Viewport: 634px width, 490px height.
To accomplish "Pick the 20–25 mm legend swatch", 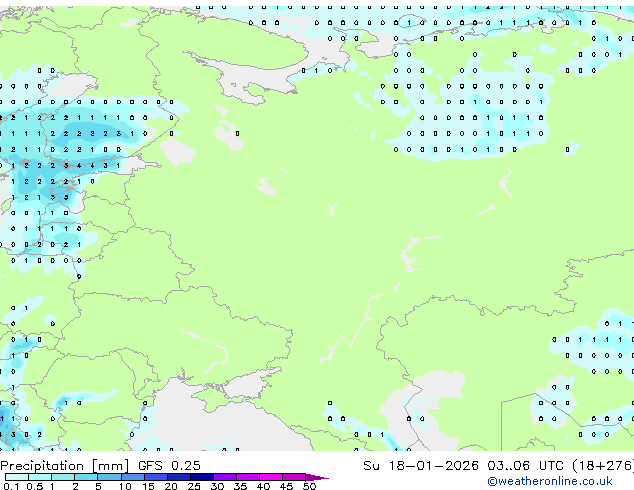I will coord(179,477).
